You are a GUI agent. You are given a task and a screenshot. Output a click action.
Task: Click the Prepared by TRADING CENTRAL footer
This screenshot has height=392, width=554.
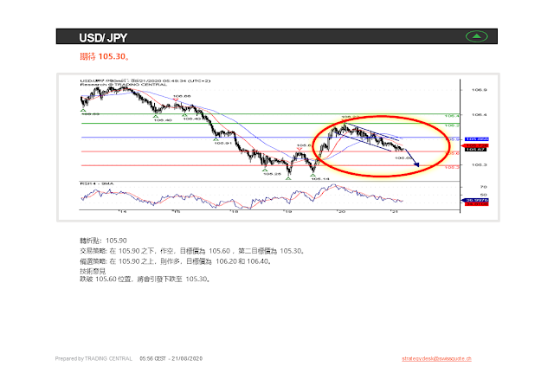[x=93, y=358]
